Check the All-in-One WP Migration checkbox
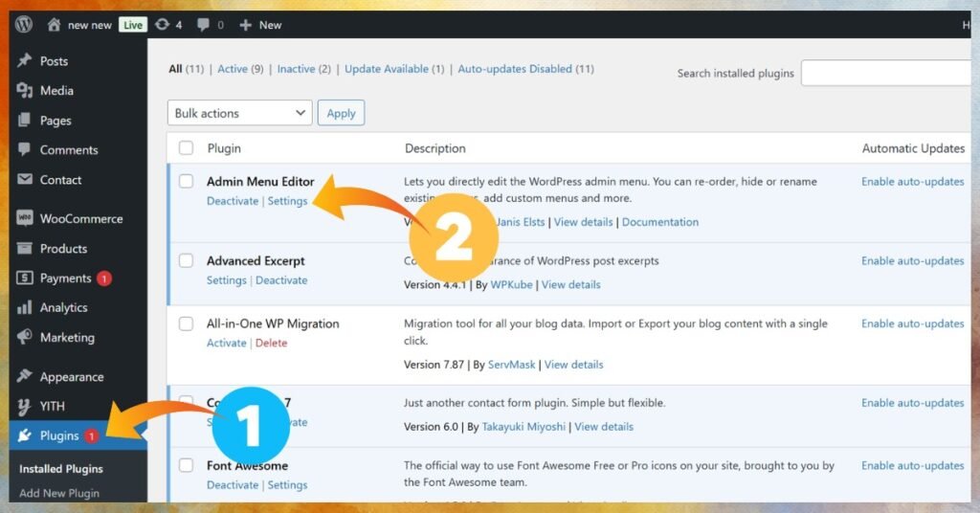This screenshot has height=513, width=980. 186,323
